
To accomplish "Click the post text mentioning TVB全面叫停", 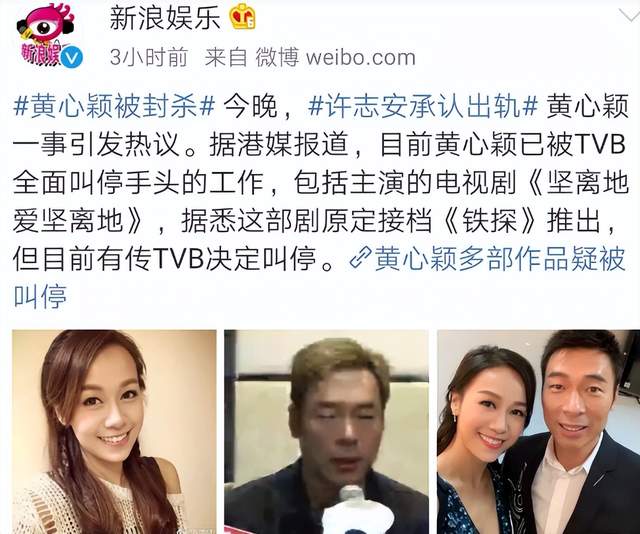I will point(318,163).
